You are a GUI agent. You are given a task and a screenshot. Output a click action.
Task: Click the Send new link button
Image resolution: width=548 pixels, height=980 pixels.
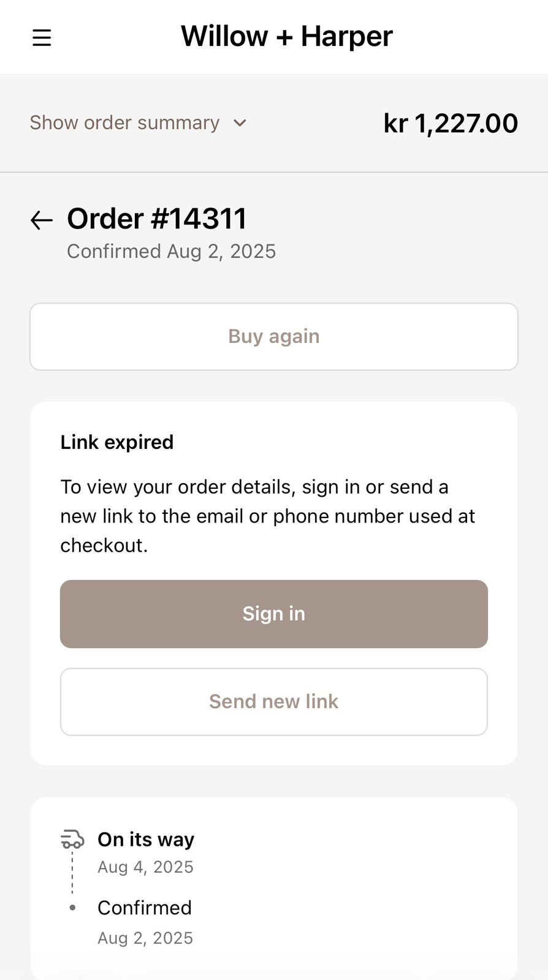pos(274,701)
